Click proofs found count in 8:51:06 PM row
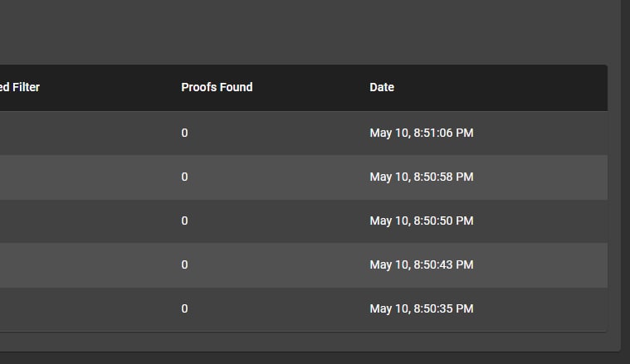 tap(184, 133)
